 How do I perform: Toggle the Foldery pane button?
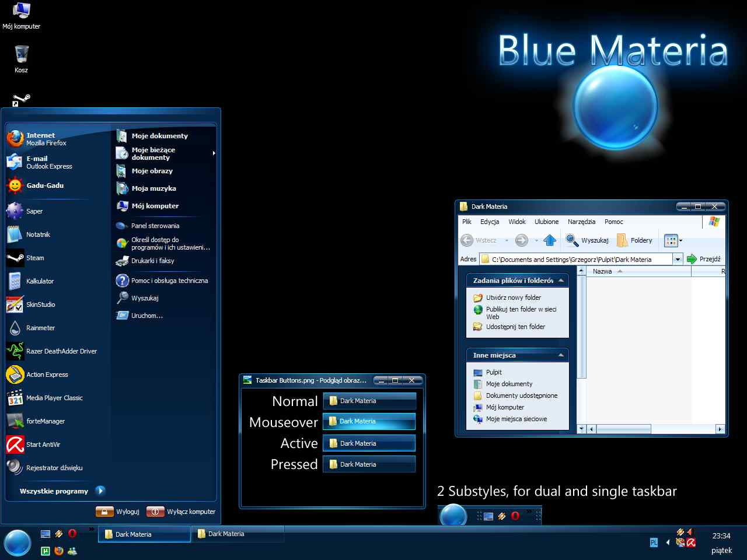pos(634,240)
